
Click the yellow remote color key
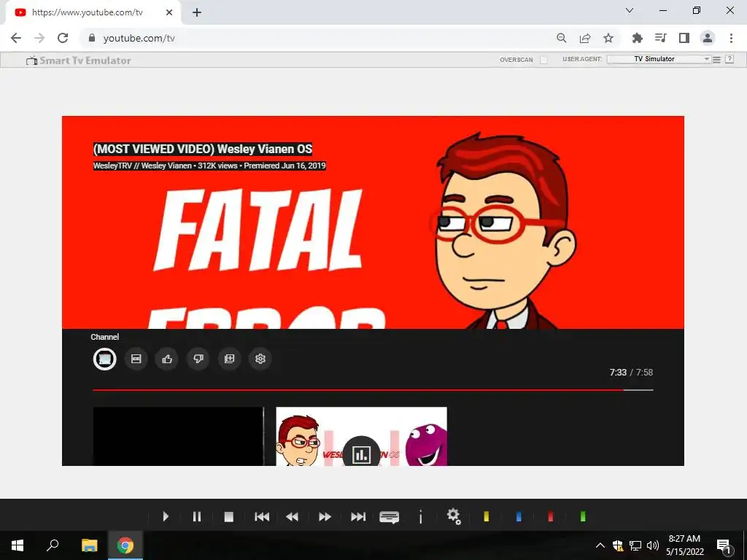coord(487,516)
